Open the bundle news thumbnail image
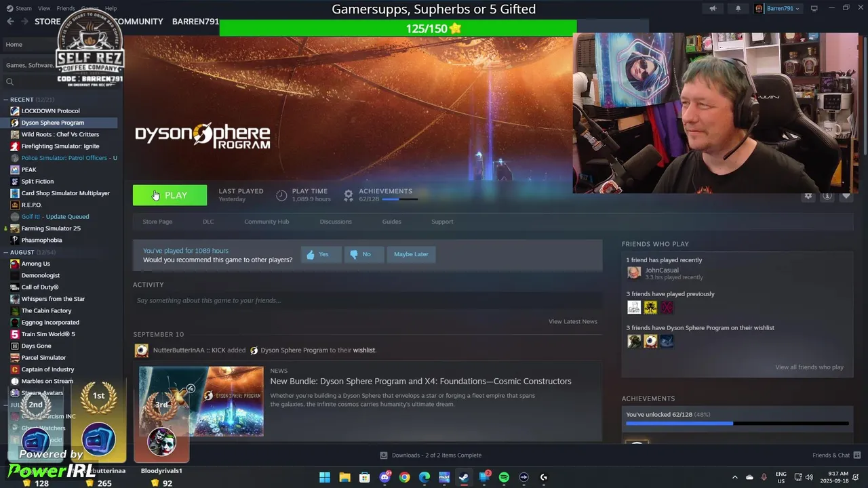 tap(201, 401)
